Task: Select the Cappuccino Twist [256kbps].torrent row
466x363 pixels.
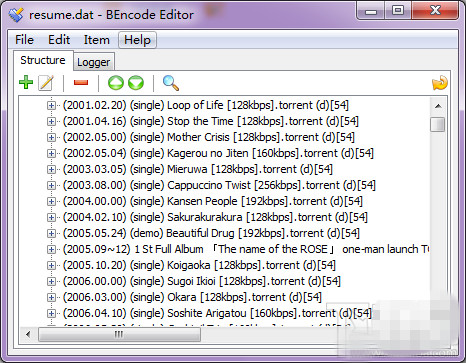Action: 219,185
